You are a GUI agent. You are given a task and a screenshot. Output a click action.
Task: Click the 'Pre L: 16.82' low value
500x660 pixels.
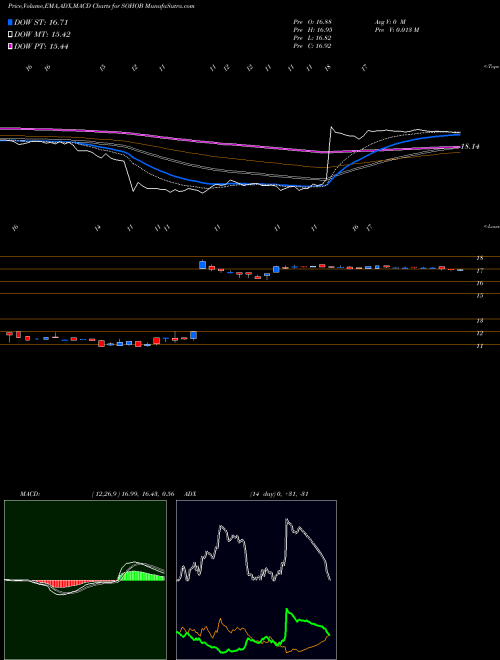pos(312,38)
